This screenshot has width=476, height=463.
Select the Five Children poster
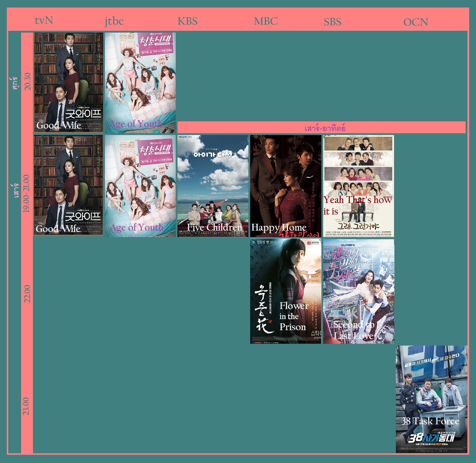click(x=213, y=186)
